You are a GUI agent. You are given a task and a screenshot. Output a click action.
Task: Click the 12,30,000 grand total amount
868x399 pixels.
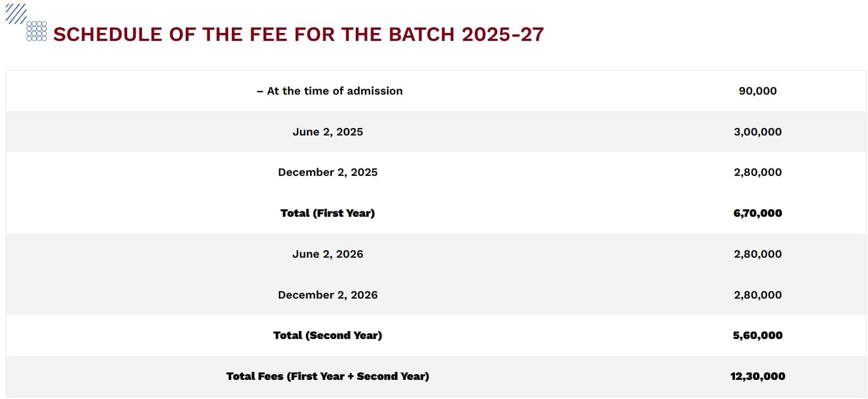pyautogui.click(x=757, y=376)
